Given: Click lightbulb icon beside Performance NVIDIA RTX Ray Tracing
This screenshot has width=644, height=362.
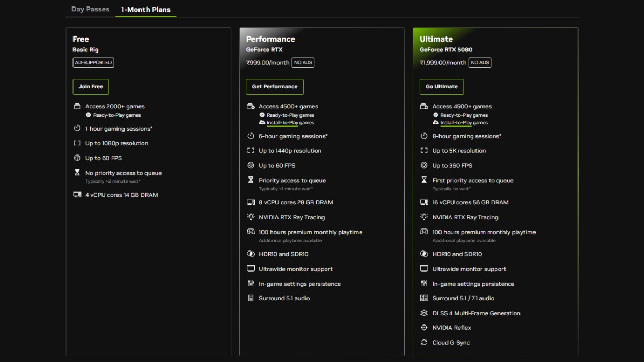Looking at the screenshot, I should [251, 217].
